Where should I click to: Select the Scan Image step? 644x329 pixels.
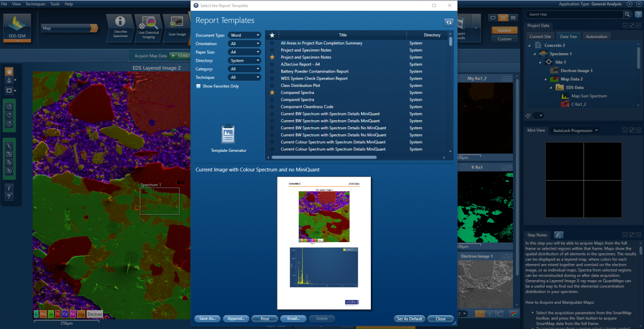coord(177,27)
